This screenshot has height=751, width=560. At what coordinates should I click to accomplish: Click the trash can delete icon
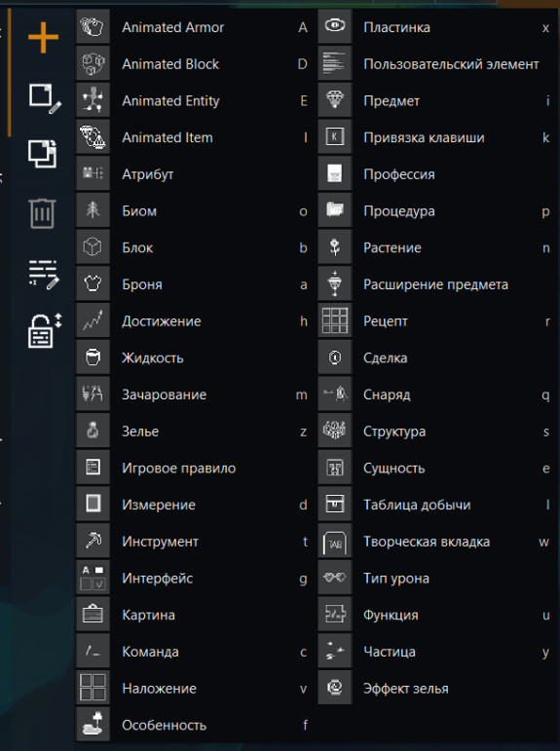42,213
